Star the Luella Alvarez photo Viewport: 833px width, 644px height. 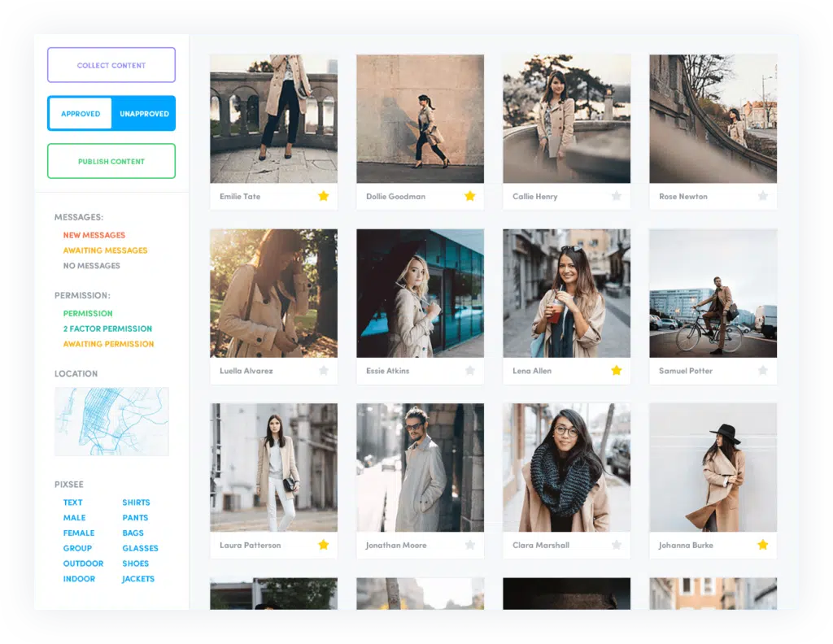[x=323, y=371]
